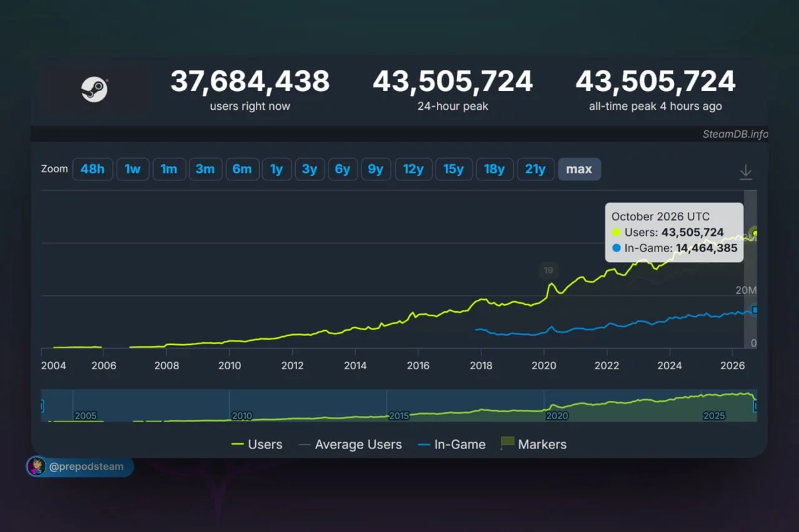The height and width of the screenshot is (532, 799).
Task: Toggle the In-Game series in legend
Action: (451, 445)
